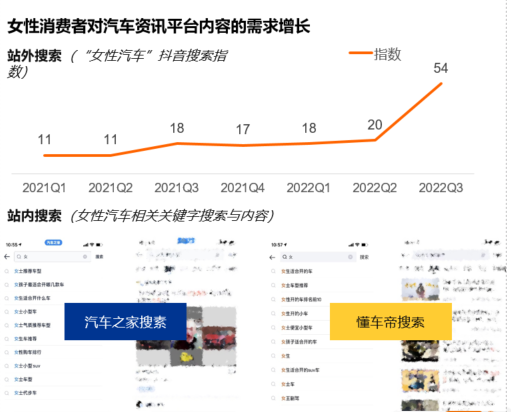This screenshot has width=511, height=412.
Task: Tap the 搜索 button next to the Autohome search box
Action: [x=99, y=257]
